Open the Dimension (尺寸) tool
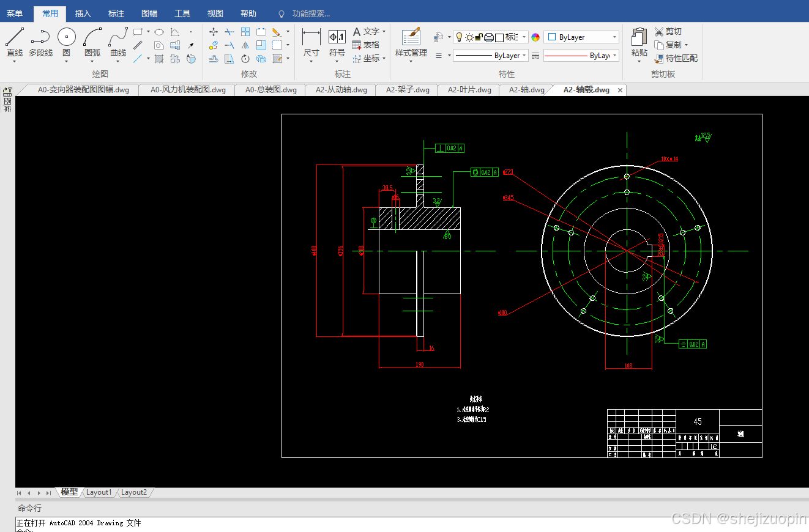 pyautogui.click(x=311, y=43)
